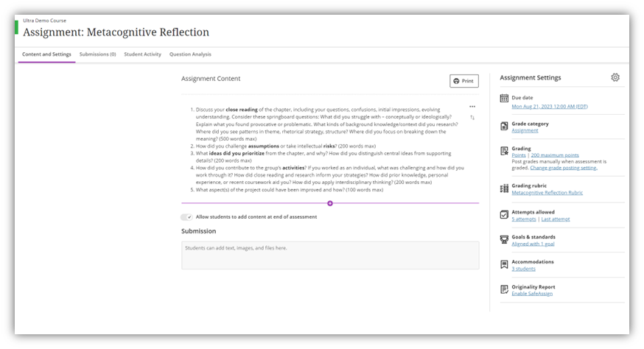Click the Due date calendar icon
Image resolution: width=644 pixels, height=349 pixels.
504,98
